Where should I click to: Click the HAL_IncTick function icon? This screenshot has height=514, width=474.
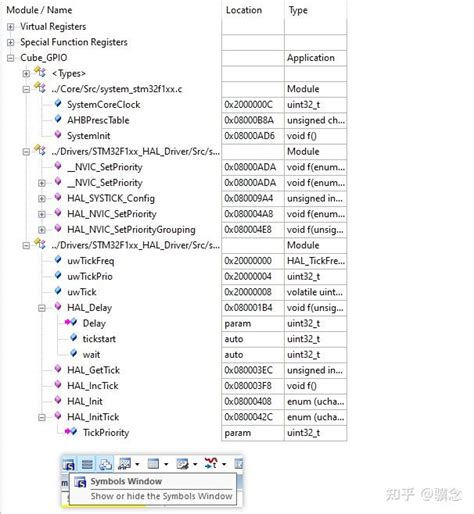pyautogui.click(x=58, y=385)
